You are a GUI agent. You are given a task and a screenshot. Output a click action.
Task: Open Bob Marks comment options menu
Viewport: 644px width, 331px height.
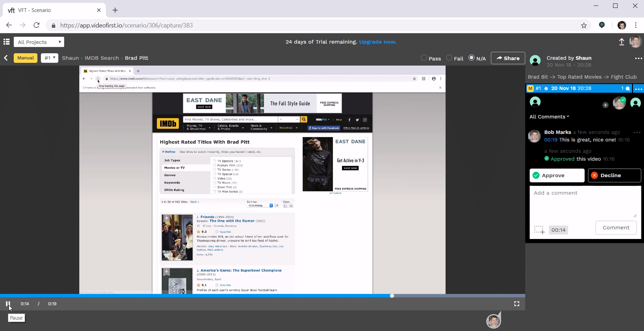pos(637,132)
